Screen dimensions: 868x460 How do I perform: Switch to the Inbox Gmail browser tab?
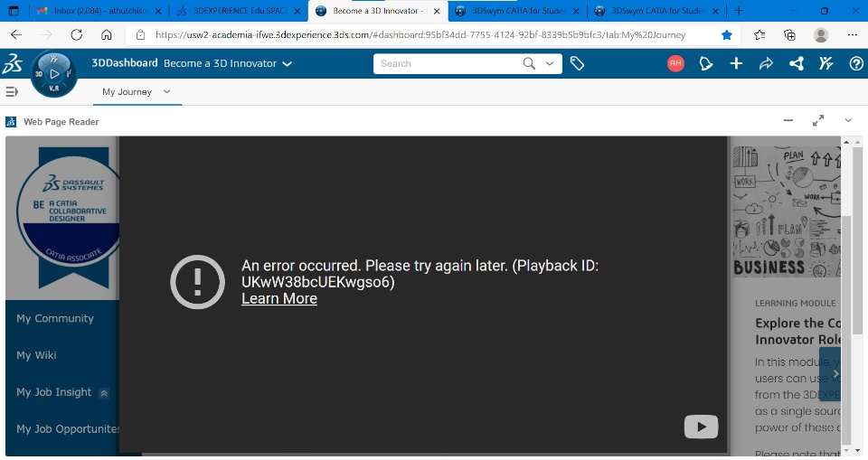click(99, 11)
